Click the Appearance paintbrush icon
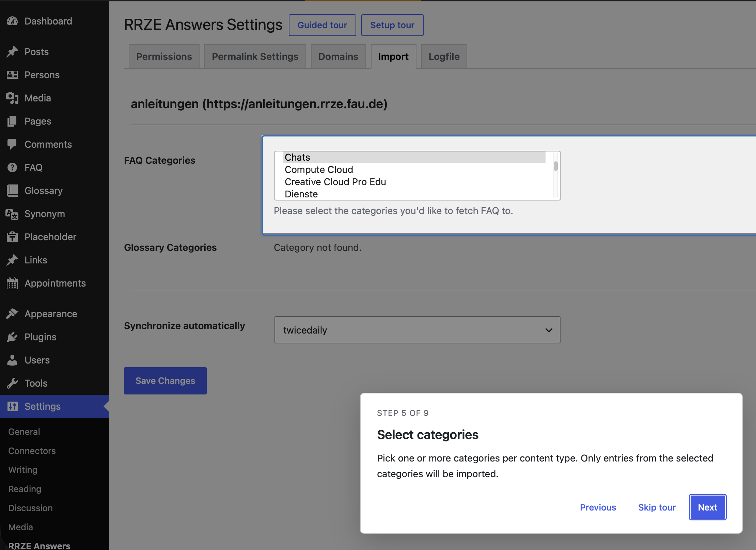 point(12,314)
